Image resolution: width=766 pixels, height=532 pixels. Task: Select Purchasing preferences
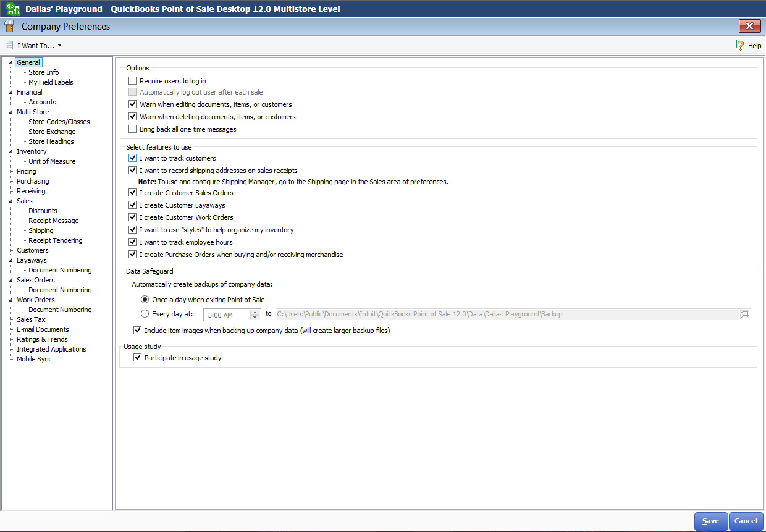click(x=33, y=181)
